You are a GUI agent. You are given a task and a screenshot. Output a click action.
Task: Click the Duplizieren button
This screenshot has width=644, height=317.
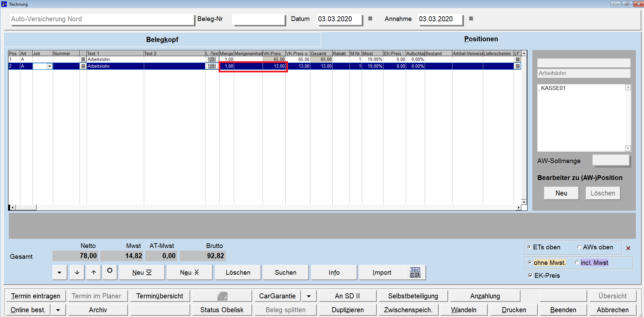click(x=348, y=310)
